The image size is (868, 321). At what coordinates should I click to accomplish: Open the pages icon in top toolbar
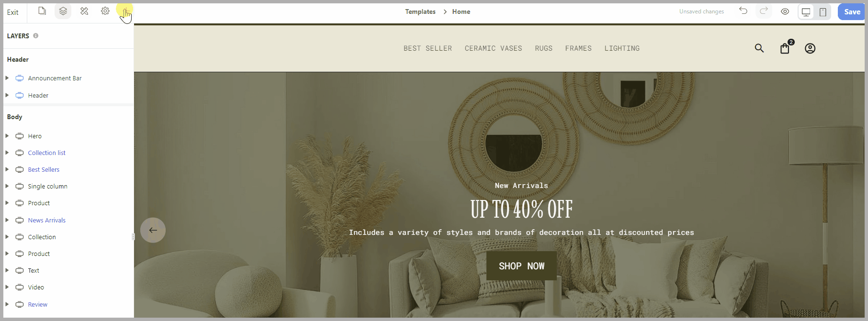coord(42,11)
